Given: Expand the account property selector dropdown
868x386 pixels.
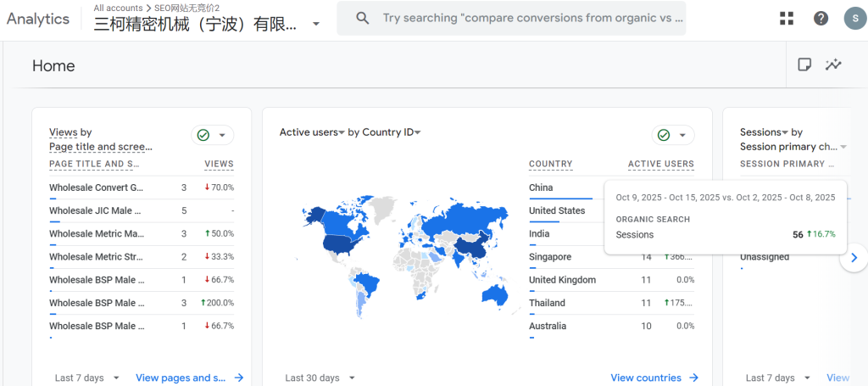Looking at the screenshot, I should point(316,24).
